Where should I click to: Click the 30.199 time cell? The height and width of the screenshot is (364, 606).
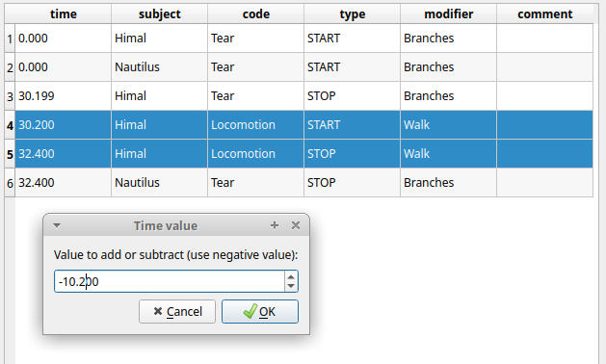(x=63, y=96)
